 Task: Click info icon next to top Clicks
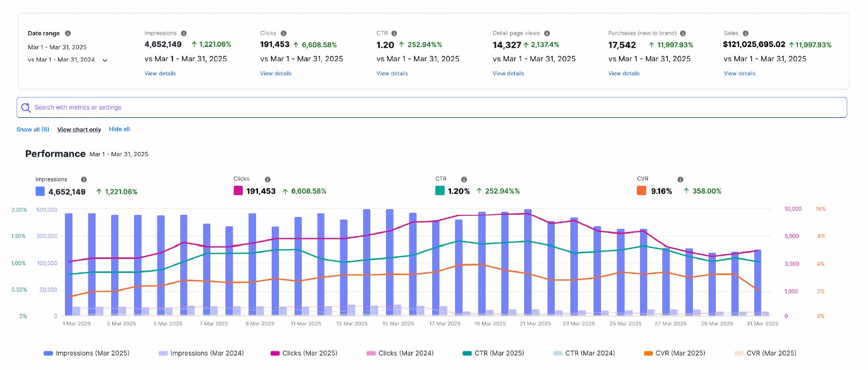284,33
